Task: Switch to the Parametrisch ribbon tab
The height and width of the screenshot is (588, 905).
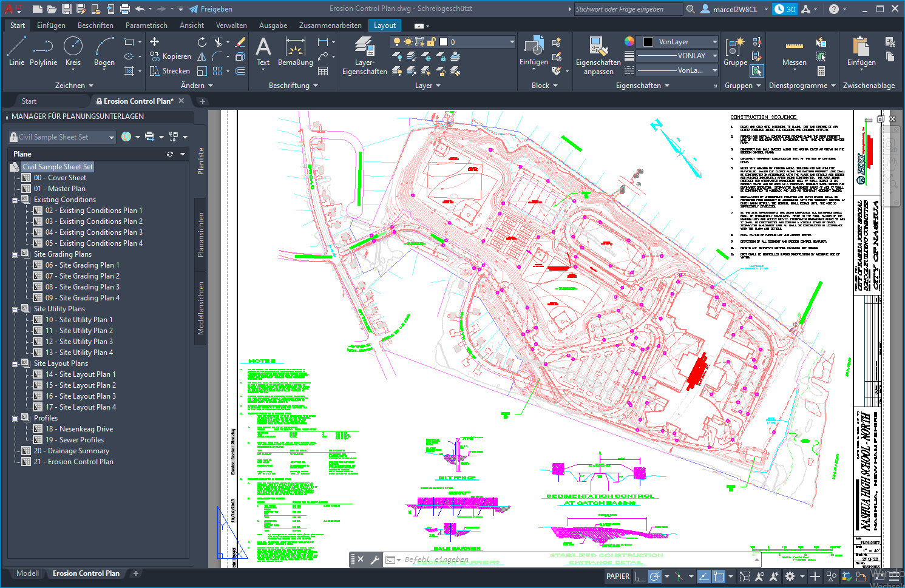Action: [146, 25]
